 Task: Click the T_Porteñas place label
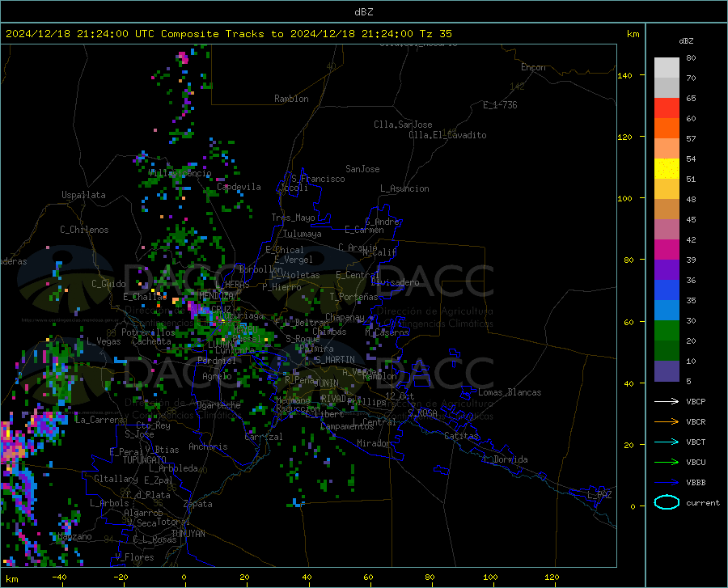(x=353, y=297)
